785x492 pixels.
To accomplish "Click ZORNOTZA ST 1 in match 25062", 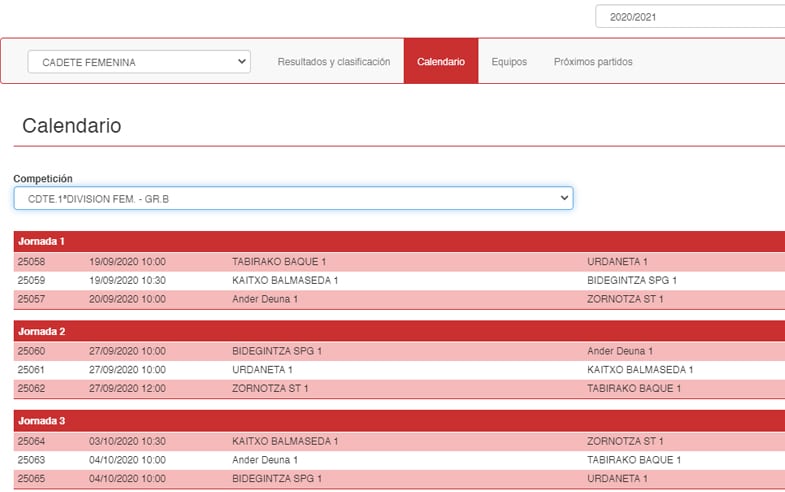I will (x=272, y=388).
